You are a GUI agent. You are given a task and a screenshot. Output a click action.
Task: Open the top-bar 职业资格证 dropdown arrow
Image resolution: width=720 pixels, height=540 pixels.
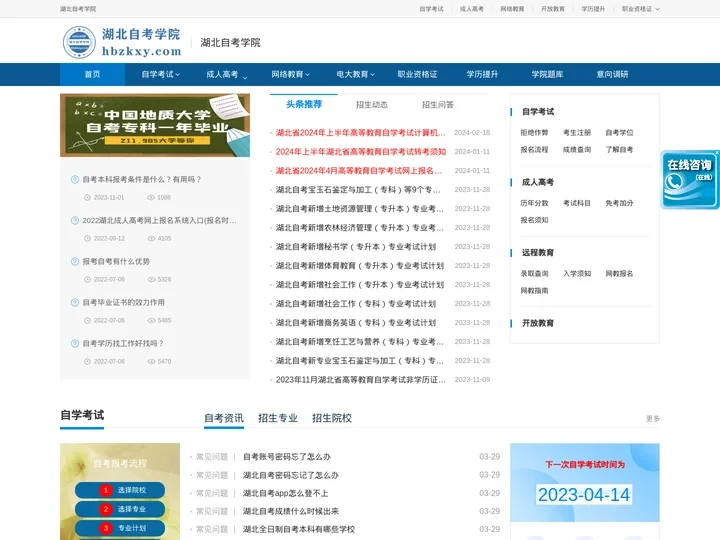658,9
